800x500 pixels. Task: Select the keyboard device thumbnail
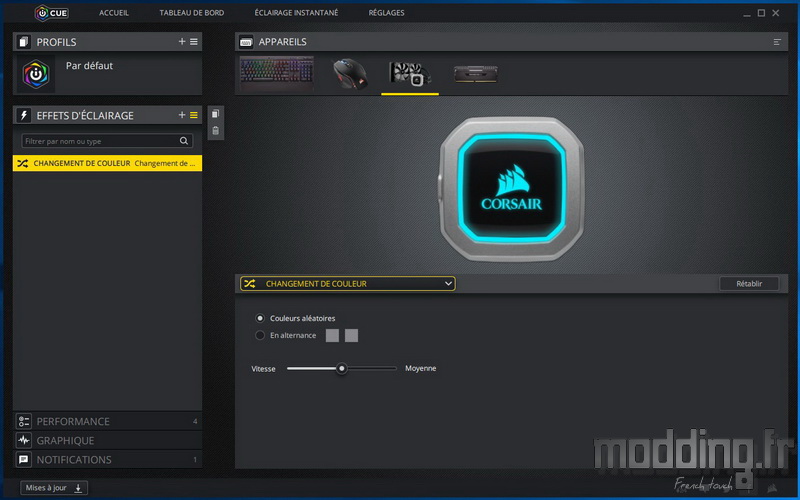277,74
